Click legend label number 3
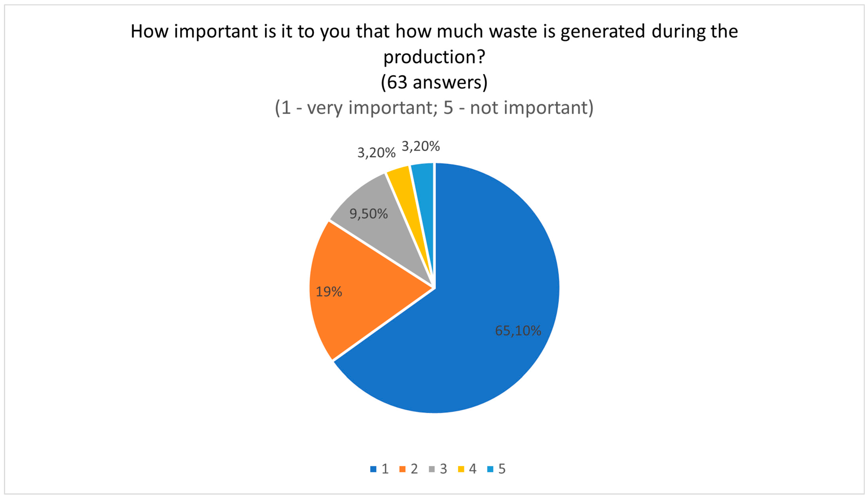 [x=443, y=469]
